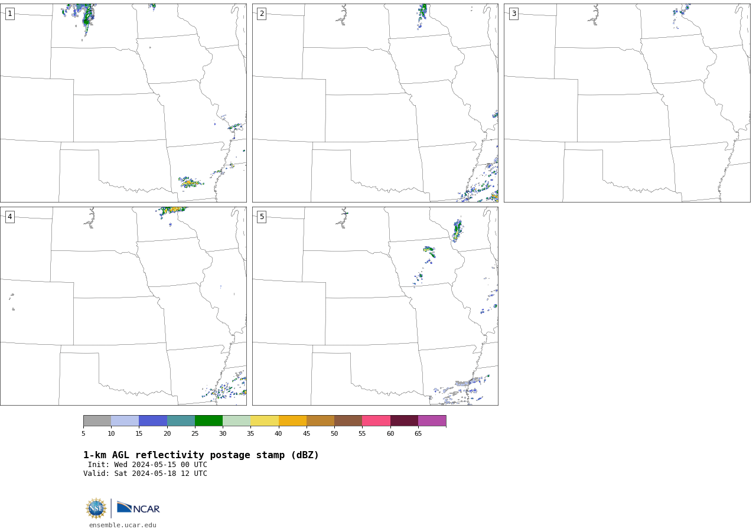Open ensemble member 1 reflectivity map

click(x=123, y=103)
